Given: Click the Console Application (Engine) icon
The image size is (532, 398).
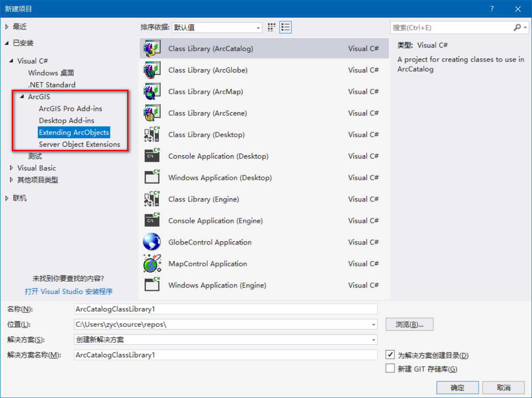Looking at the screenshot, I should tap(152, 221).
